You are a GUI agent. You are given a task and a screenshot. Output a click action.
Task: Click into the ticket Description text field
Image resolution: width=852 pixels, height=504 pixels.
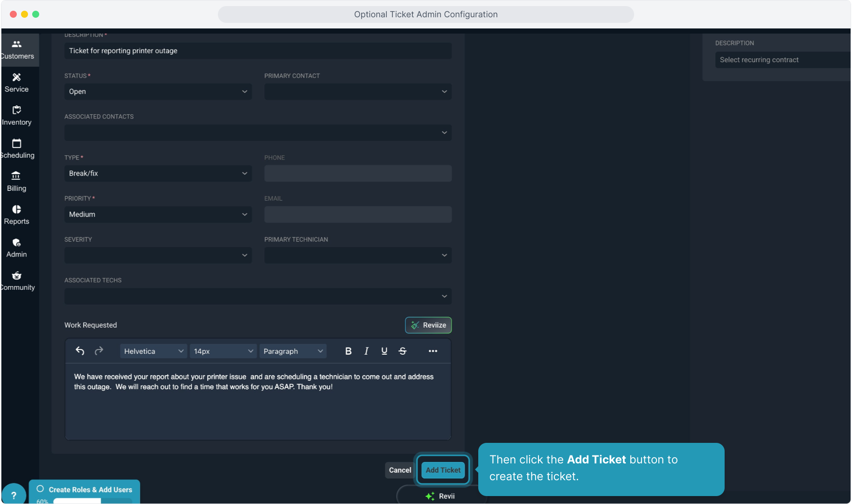[258, 51]
